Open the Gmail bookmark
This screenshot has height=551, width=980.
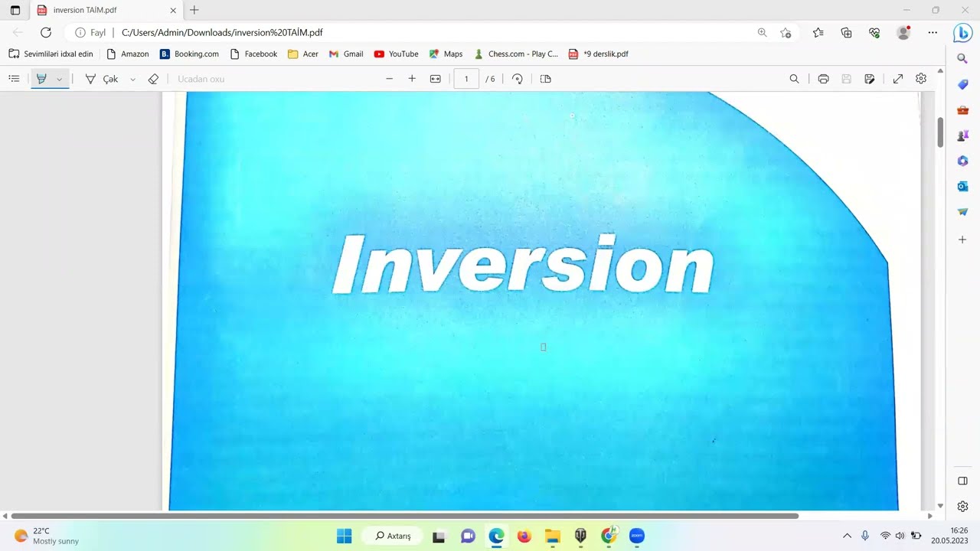tap(346, 54)
